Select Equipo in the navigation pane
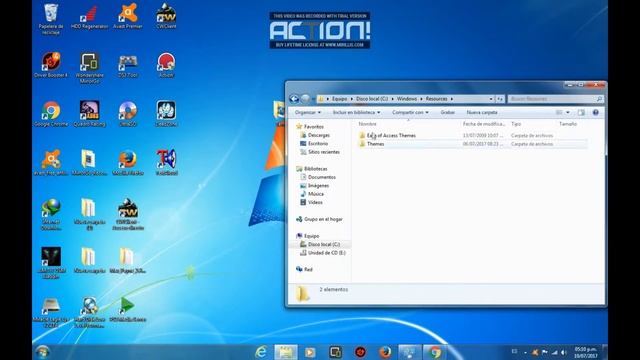This screenshot has width=640, height=360. 311,236
